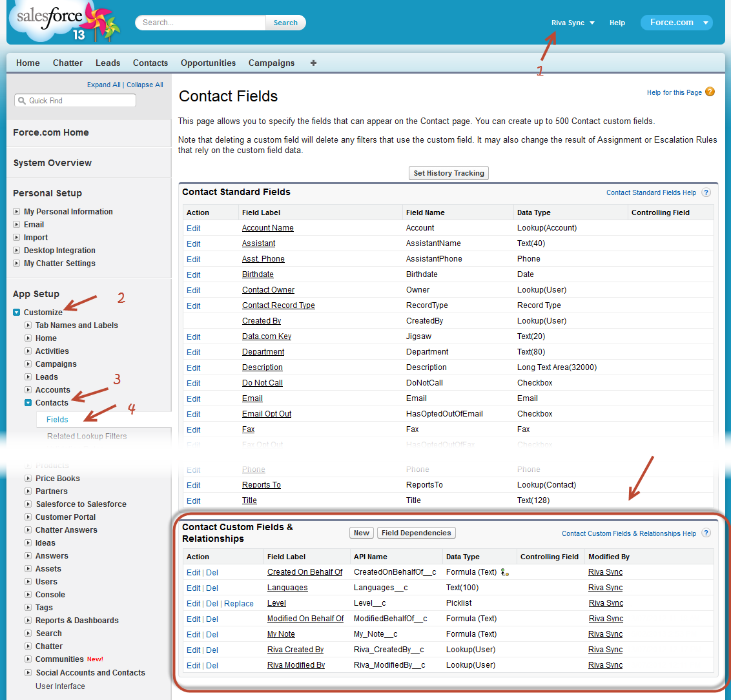
Task: Open Contact Custom Fields & Relationships Help link
Action: click(x=628, y=533)
